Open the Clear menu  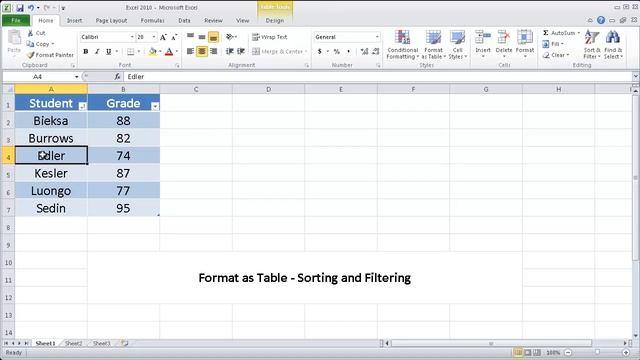pyautogui.click(x=556, y=55)
